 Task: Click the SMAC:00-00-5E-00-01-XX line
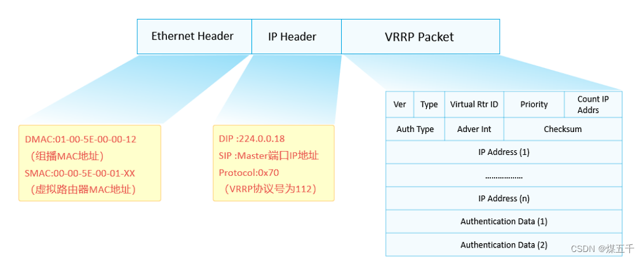pos(79,173)
